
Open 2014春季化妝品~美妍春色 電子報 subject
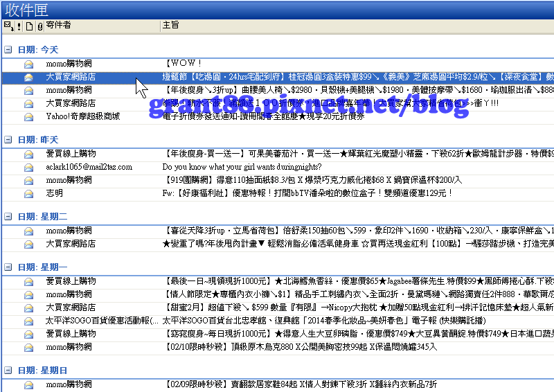[x=324, y=321]
